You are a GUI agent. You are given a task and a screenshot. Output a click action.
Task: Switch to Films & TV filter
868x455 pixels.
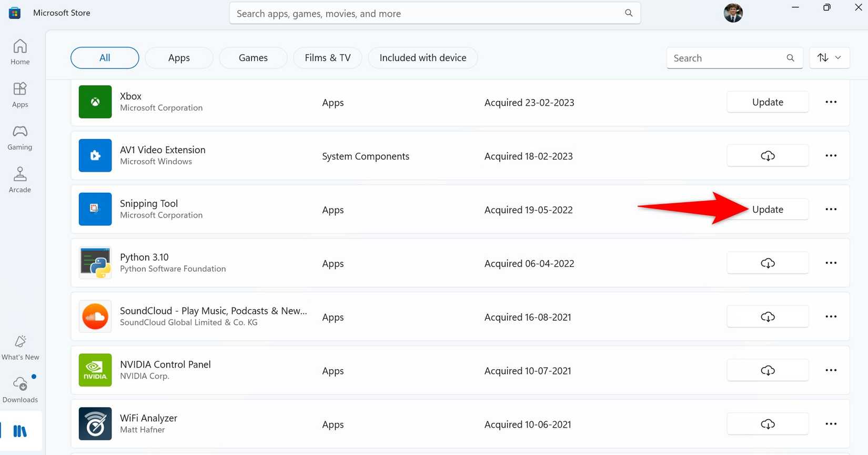[327, 58]
